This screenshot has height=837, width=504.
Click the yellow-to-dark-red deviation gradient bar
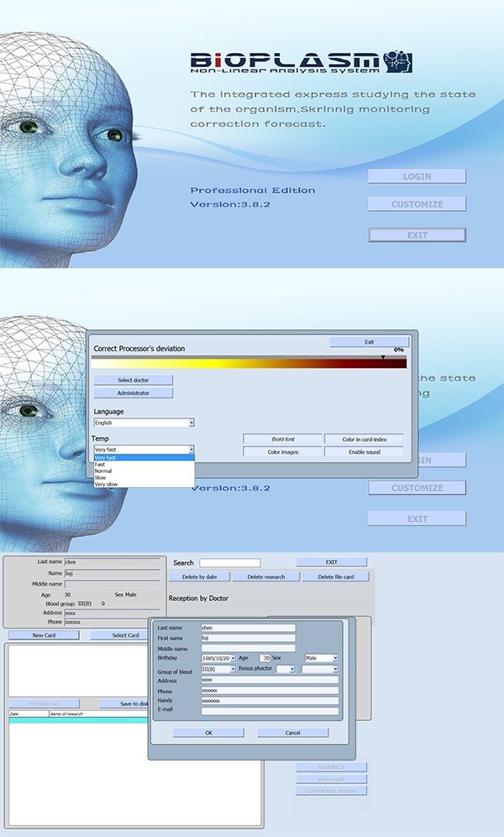click(249, 364)
